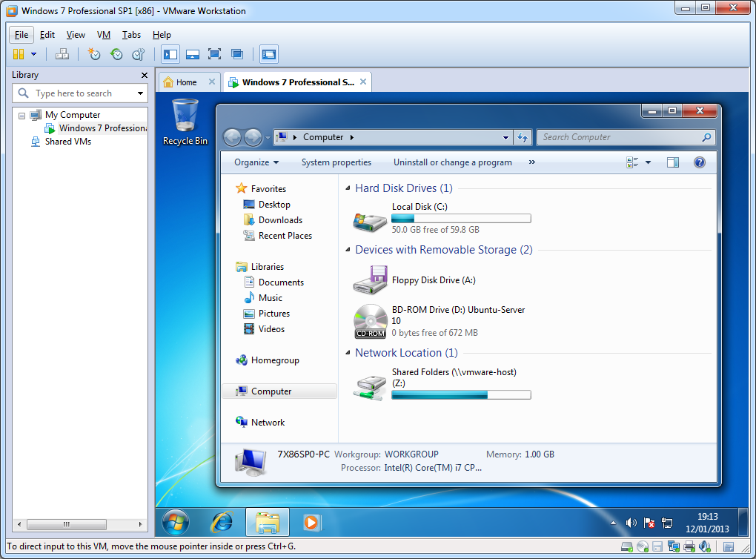This screenshot has width=756, height=559.
Task: Toggle the Explorer preview pane button
Action: point(672,162)
